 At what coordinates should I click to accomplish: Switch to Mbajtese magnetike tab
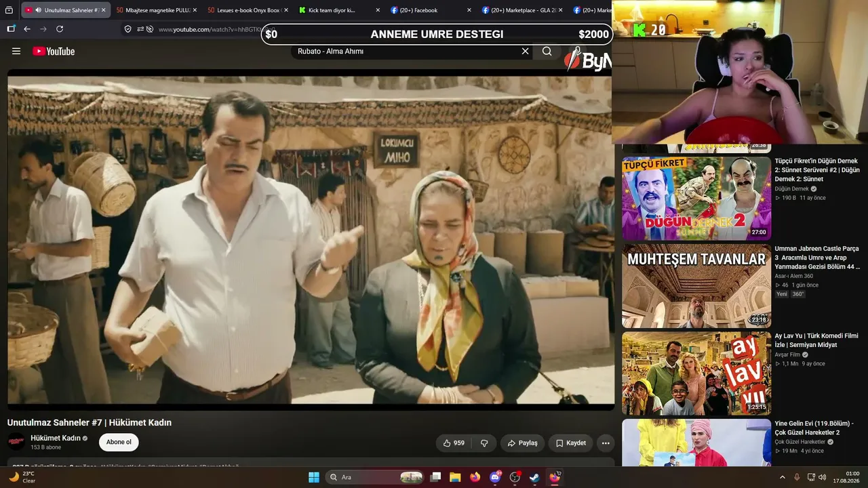coord(156,10)
